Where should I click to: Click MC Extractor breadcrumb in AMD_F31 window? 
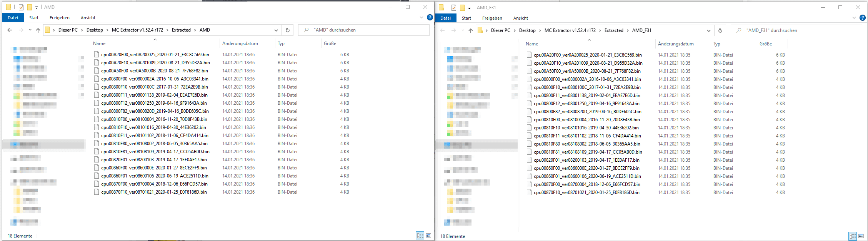[570, 30]
